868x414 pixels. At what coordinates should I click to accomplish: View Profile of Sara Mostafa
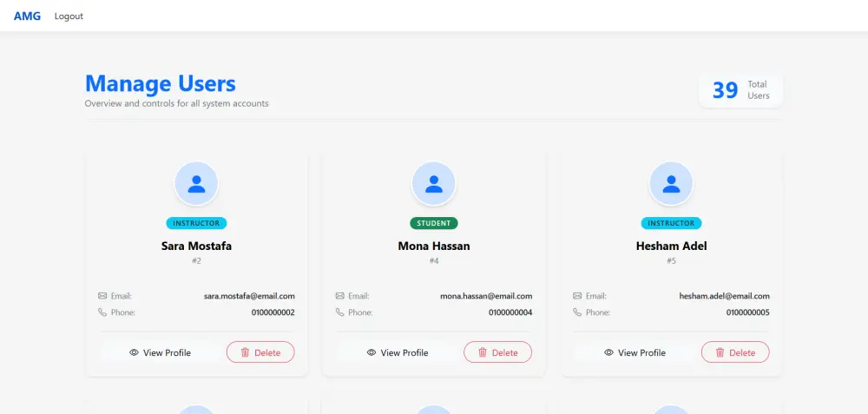[160, 352]
